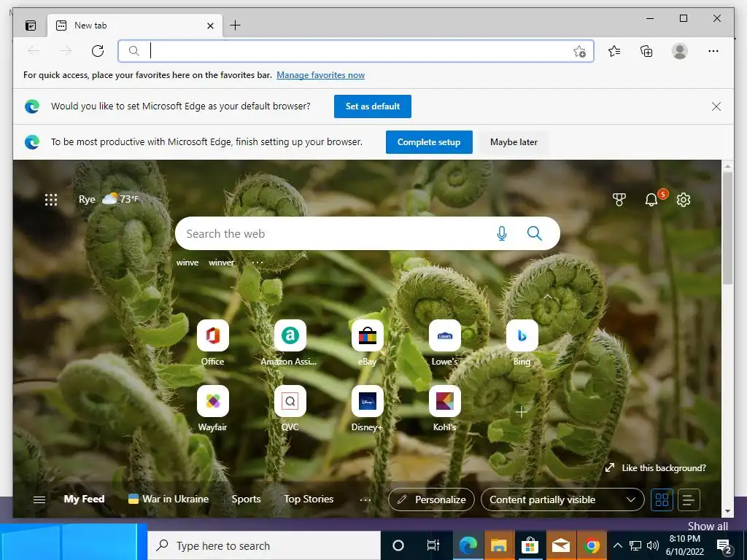Click the web search magnifier icon
This screenshot has height=560, width=747.
pyautogui.click(x=534, y=233)
